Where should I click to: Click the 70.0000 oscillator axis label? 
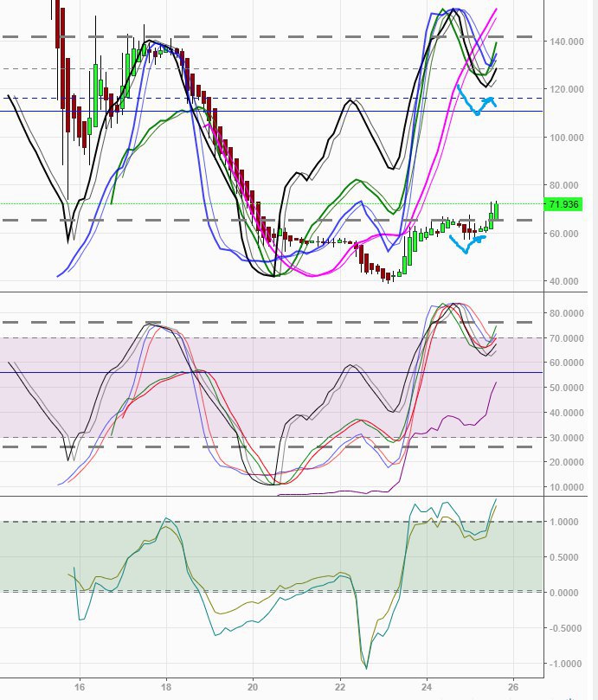tap(566, 338)
